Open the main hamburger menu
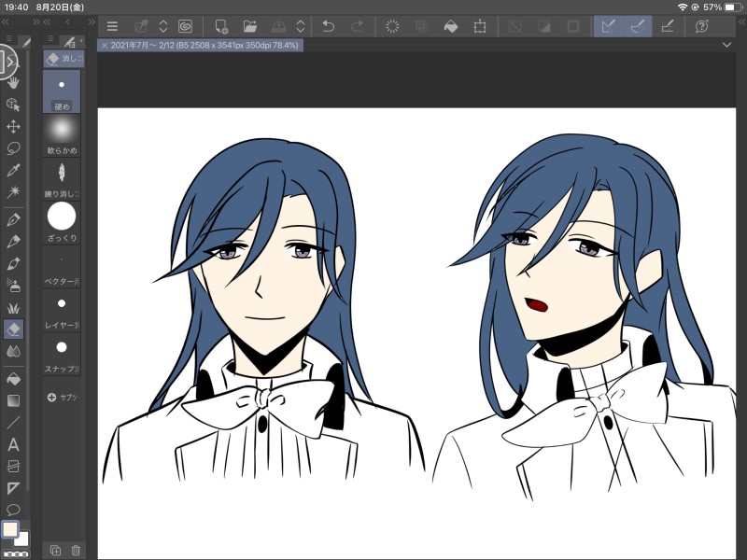 (x=112, y=26)
